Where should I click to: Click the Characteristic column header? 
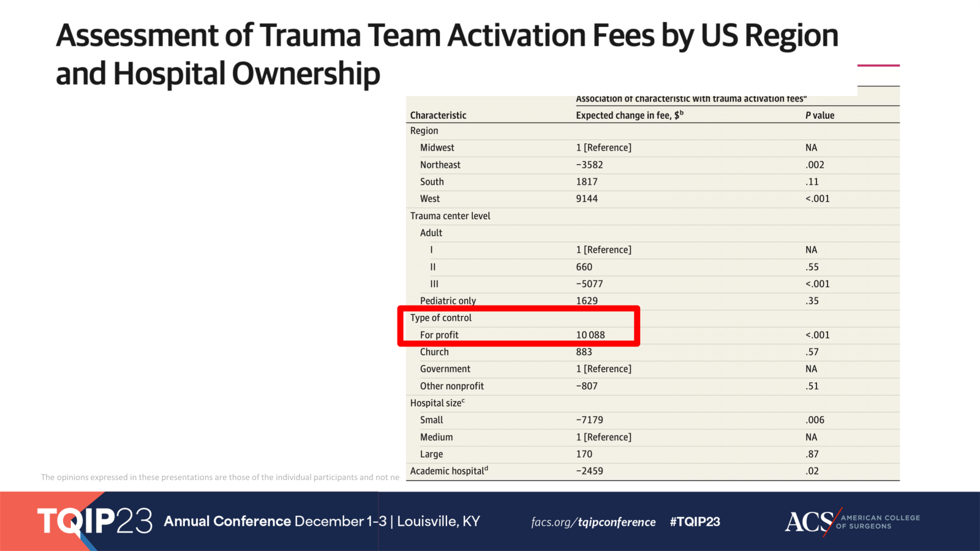[438, 115]
